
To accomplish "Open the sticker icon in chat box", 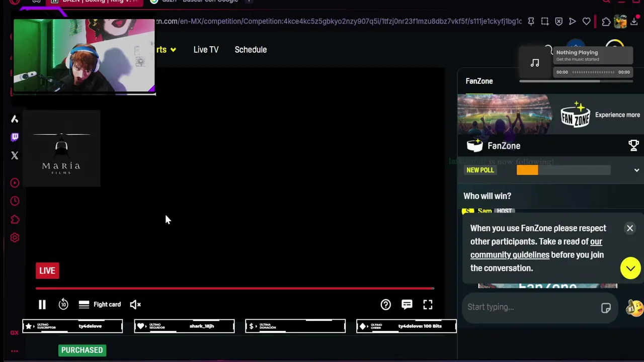I will coord(606,308).
